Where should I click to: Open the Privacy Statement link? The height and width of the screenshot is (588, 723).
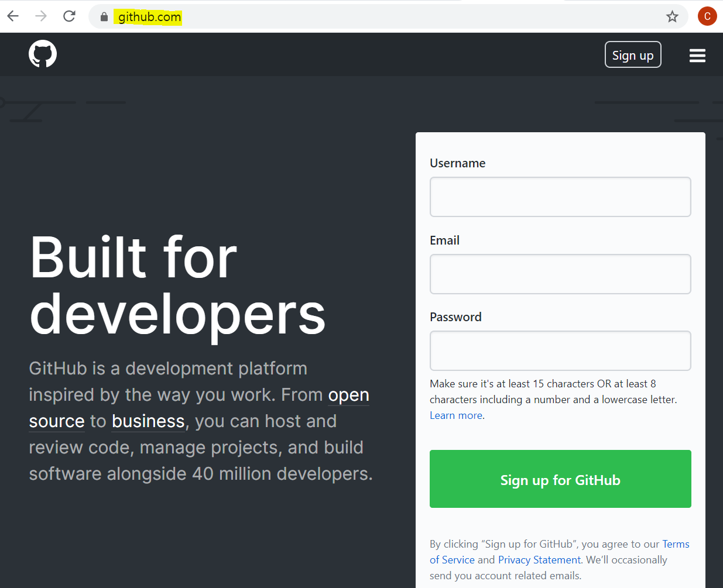click(539, 560)
